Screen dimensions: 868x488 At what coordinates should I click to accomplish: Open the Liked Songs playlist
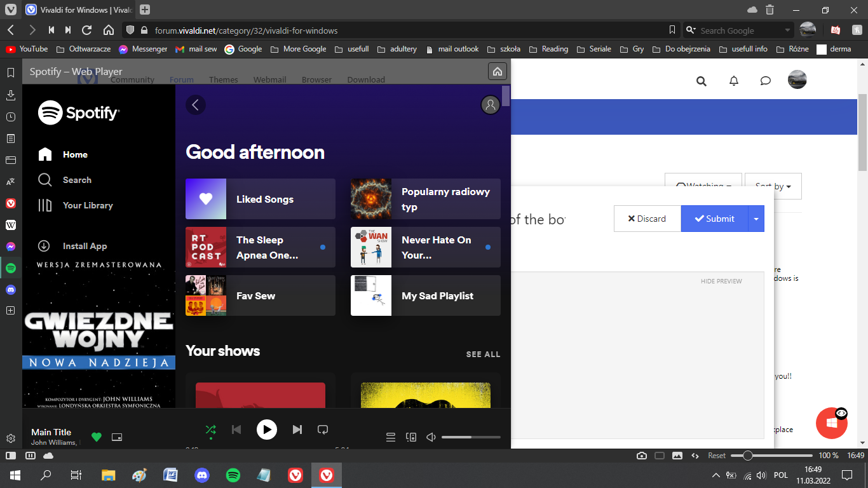[261, 199]
